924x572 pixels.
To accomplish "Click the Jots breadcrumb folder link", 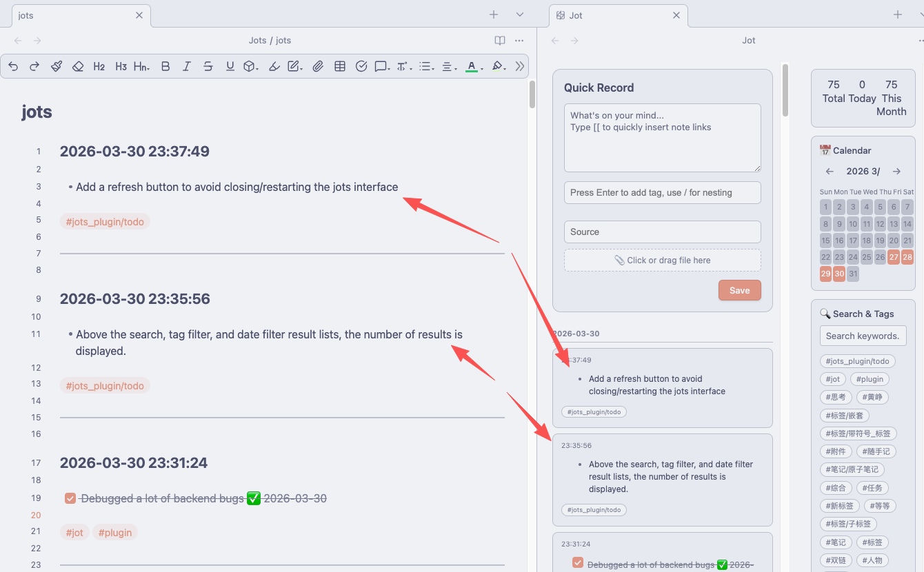I will point(257,41).
